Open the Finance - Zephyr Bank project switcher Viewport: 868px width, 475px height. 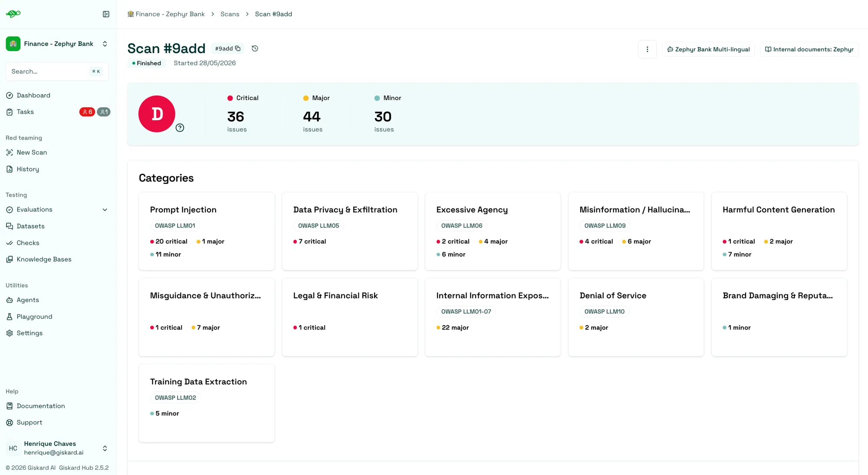point(57,44)
